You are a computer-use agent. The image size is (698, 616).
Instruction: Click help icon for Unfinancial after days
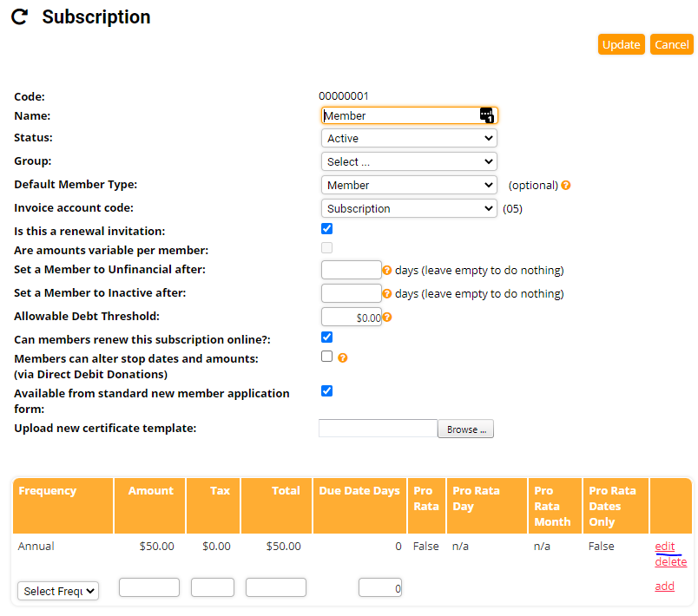(x=389, y=269)
